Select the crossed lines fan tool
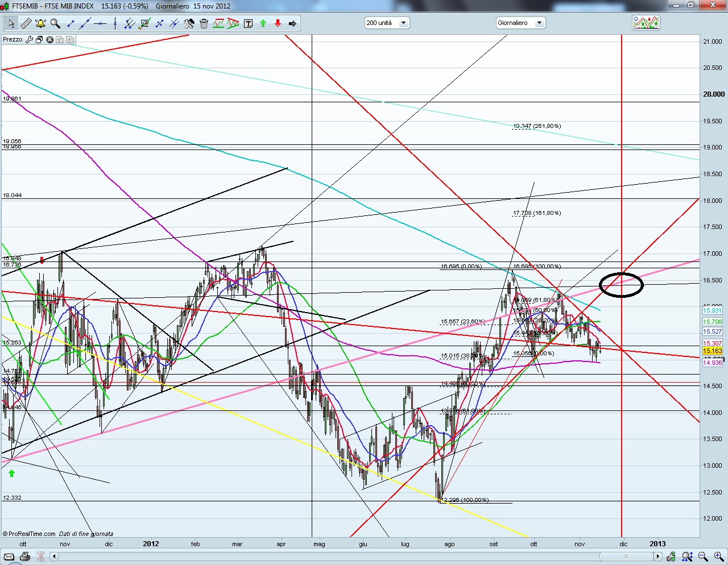Screen dimensions: 728x565 tap(174, 23)
